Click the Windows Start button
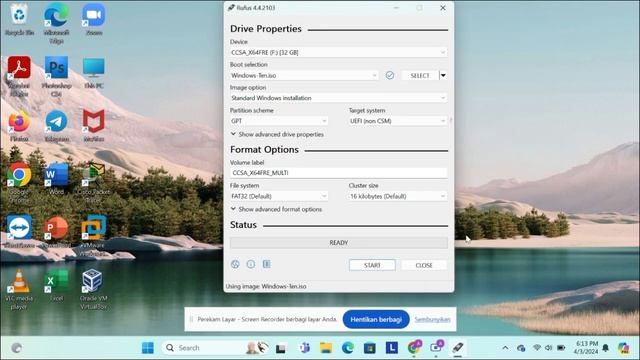This screenshot has height=360, width=640. pyautogui.click(x=148, y=348)
